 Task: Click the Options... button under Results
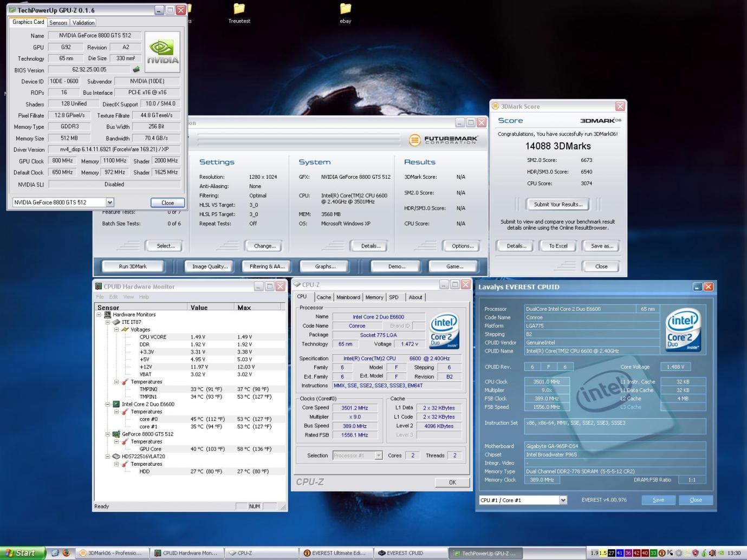463,246
